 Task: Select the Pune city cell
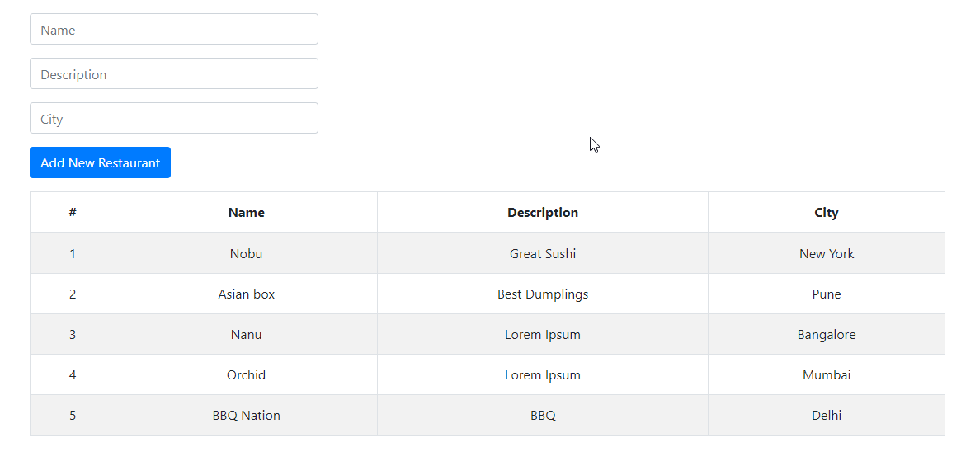pyautogui.click(x=826, y=294)
